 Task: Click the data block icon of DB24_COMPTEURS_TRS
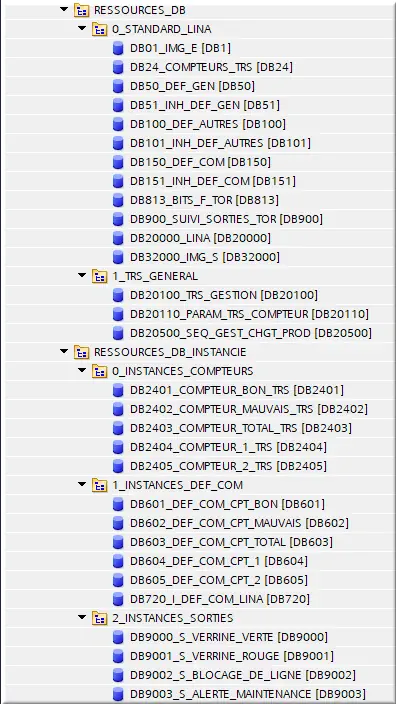(118, 67)
